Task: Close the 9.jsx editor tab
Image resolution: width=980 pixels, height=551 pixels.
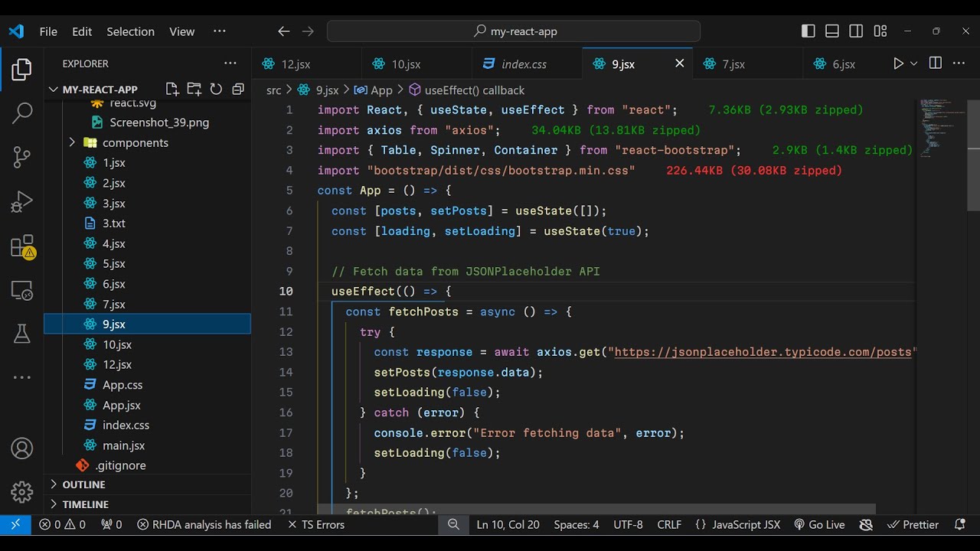Action: tap(679, 64)
